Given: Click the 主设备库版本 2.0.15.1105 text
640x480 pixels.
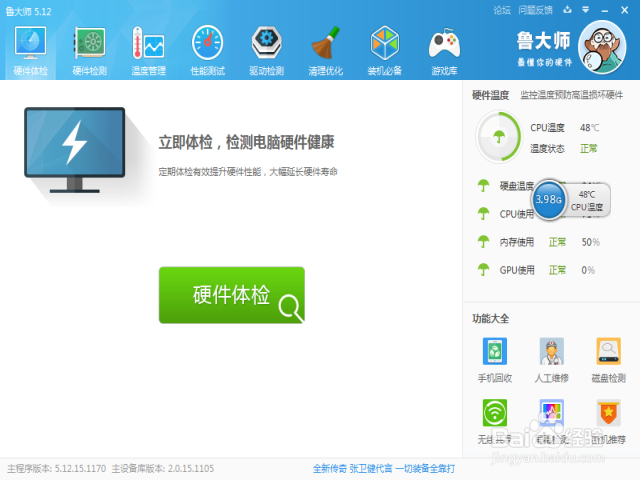Looking at the screenshot, I should (163, 469).
